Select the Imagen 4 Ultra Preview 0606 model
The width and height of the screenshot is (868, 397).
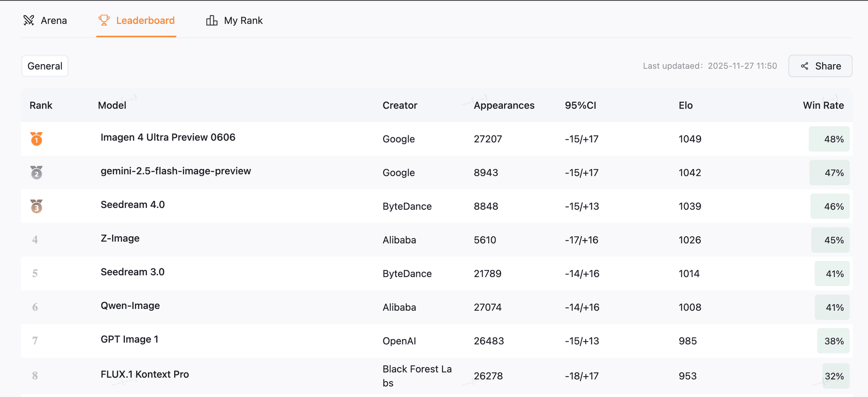pyautogui.click(x=168, y=137)
